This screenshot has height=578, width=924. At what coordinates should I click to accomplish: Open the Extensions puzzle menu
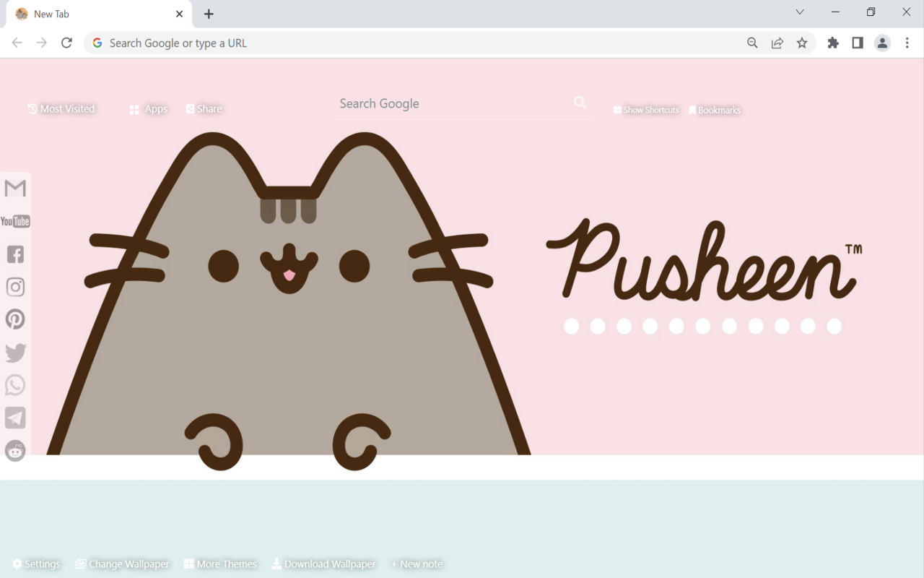point(833,43)
